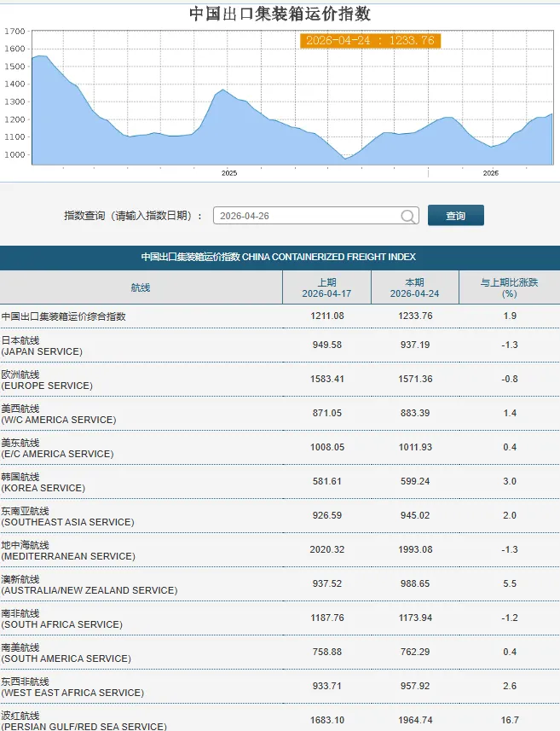The height and width of the screenshot is (731, 560).
Task: Open the Japan Service route row
Action: click(42, 345)
